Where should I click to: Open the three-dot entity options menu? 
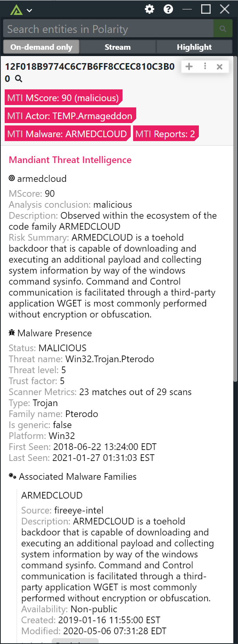point(205,66)
